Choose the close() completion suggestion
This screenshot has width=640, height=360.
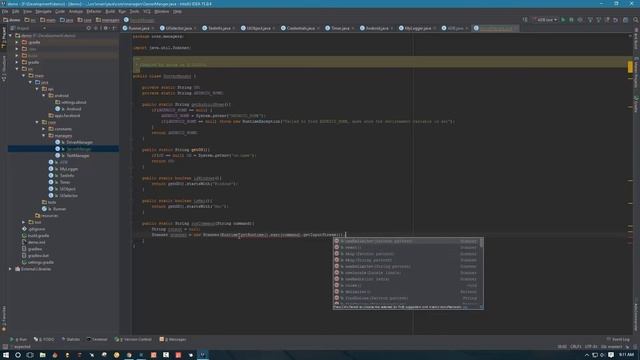tap(406, 285)
